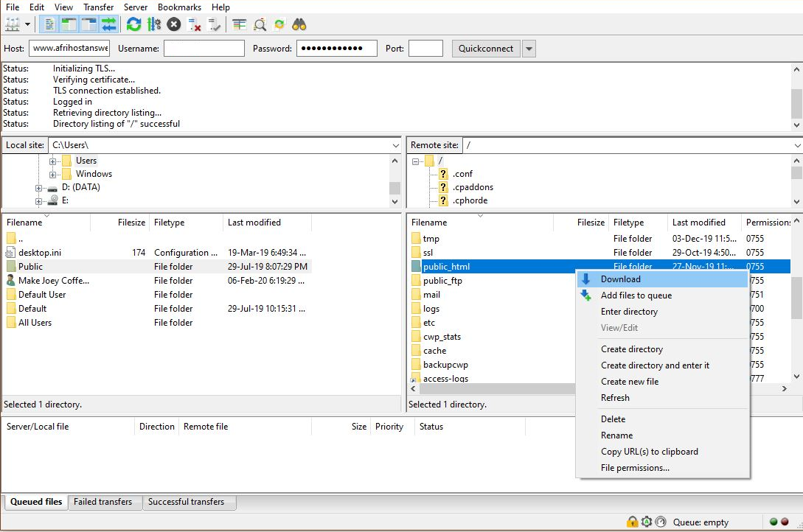Click the process queue settings icon
803x532 pixels.
pyautogui.click(x=154, y=24)
